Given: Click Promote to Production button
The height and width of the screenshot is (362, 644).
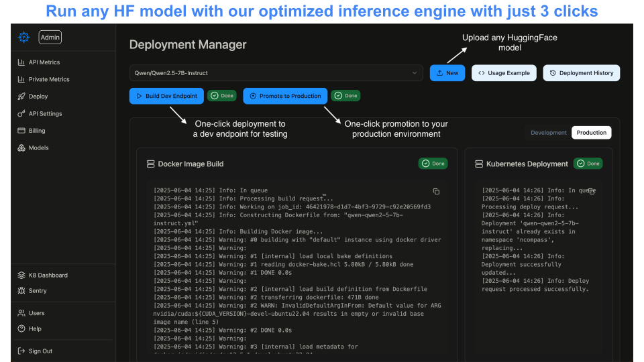Looking at the screenshot, I should 285,96.
